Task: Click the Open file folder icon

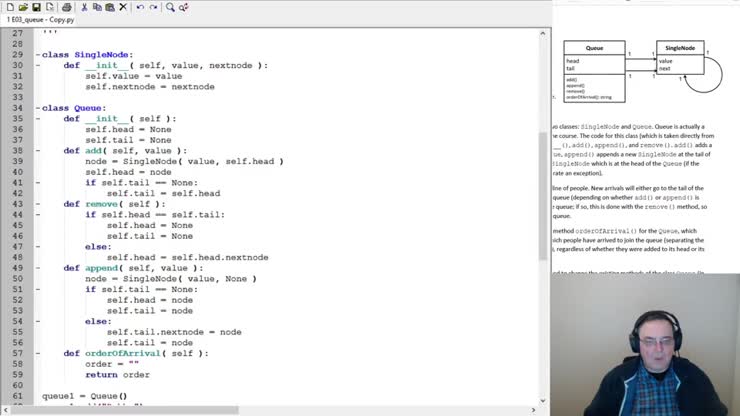Action: click(23, 7)
